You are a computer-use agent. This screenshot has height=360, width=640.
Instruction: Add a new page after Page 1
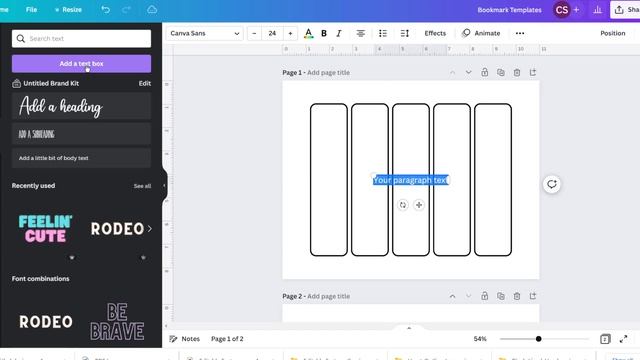click(x=533, y=73)
